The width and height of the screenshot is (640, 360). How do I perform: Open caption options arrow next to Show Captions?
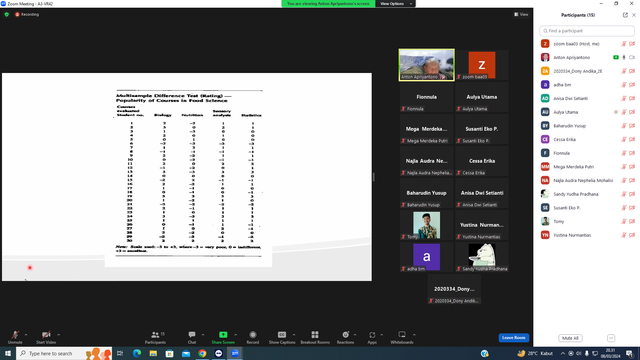(x=294, y=335)
